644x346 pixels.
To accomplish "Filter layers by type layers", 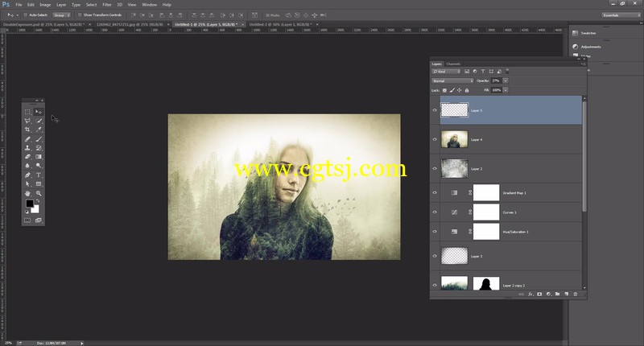I will [x=483, y=72].
